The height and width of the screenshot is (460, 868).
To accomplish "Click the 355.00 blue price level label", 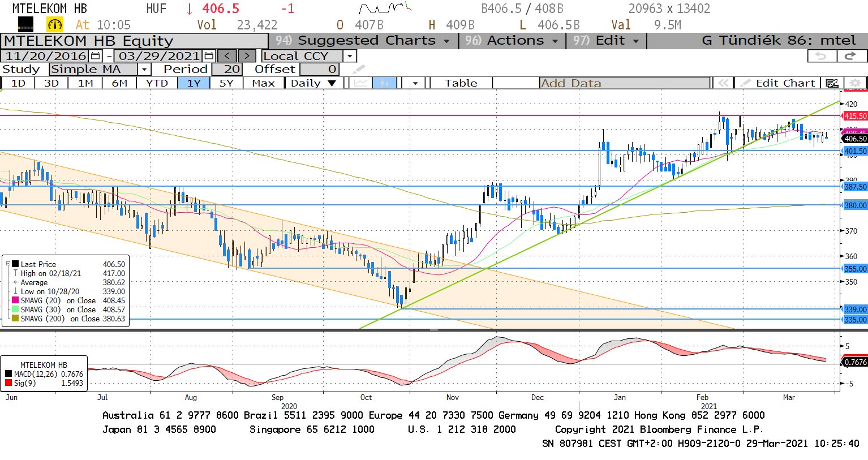I will point(855,269).
